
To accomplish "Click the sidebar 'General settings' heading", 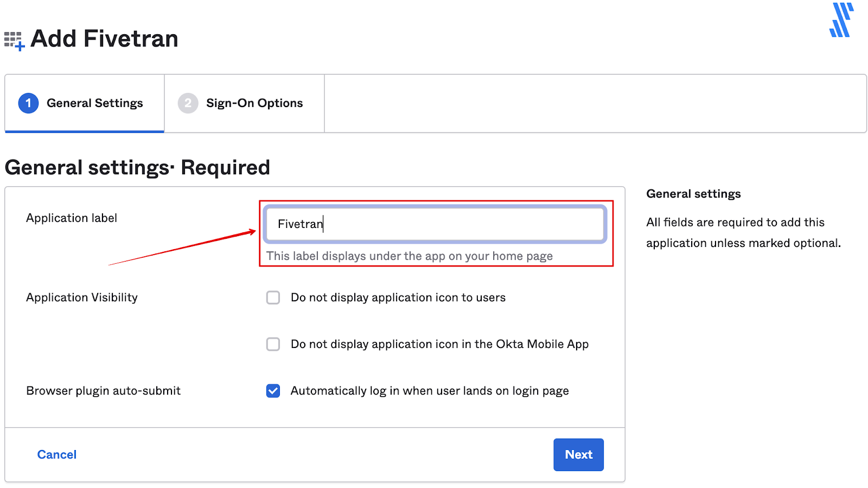I will (x=693, y=194).
